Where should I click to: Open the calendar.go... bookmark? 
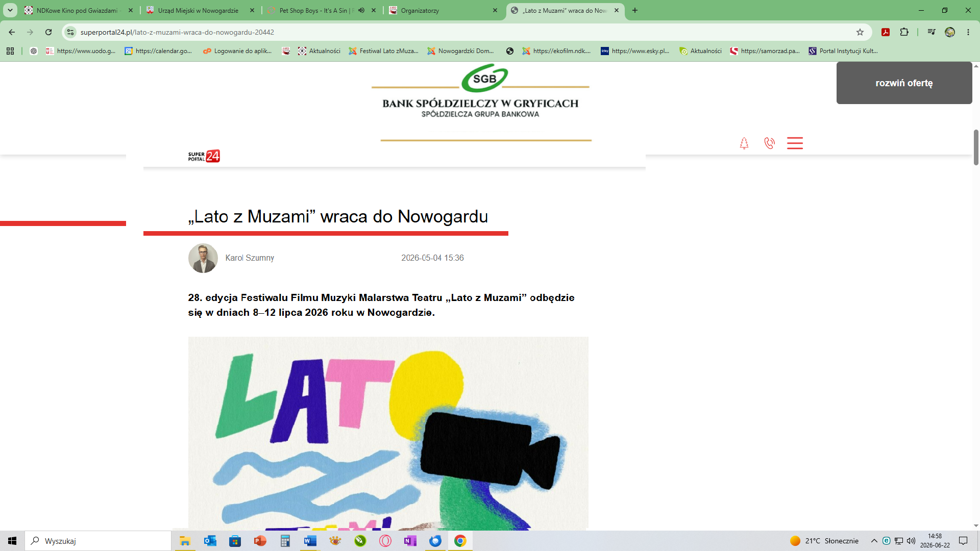159,51
